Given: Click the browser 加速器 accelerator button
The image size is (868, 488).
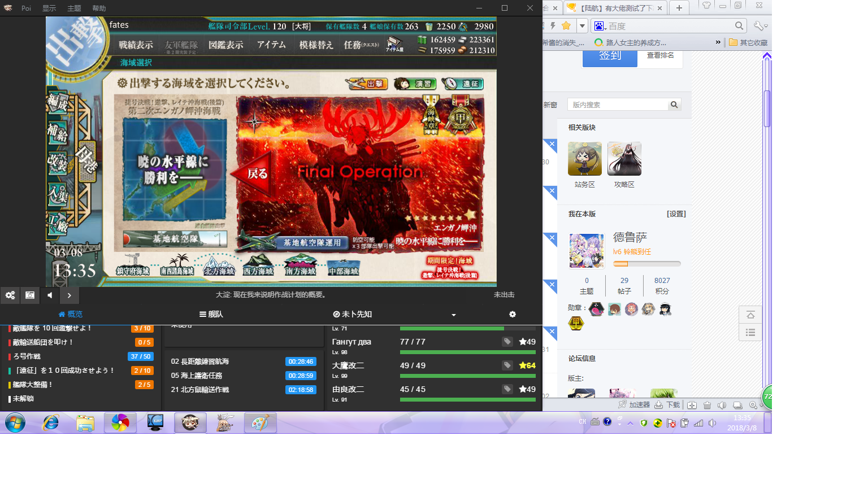Looking at the screenshot, I should 634,405.
